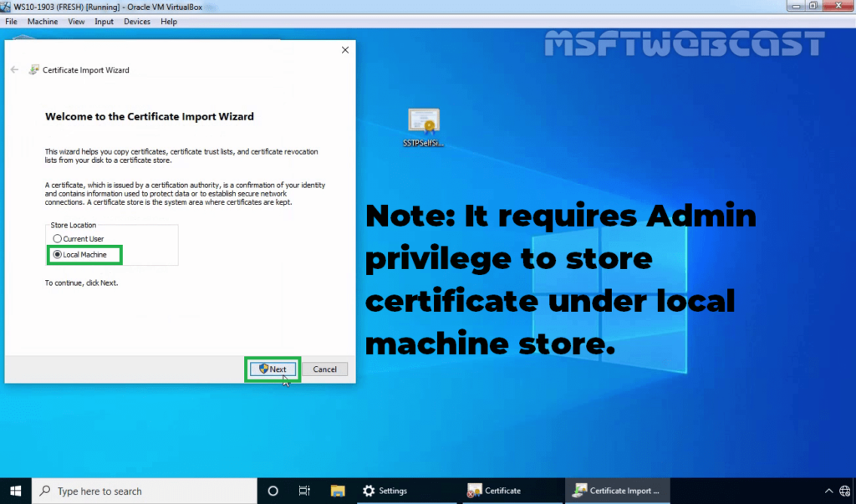Open Task View from the taskbar
Viewport: 856px width, 504px height.
point(304,491)
